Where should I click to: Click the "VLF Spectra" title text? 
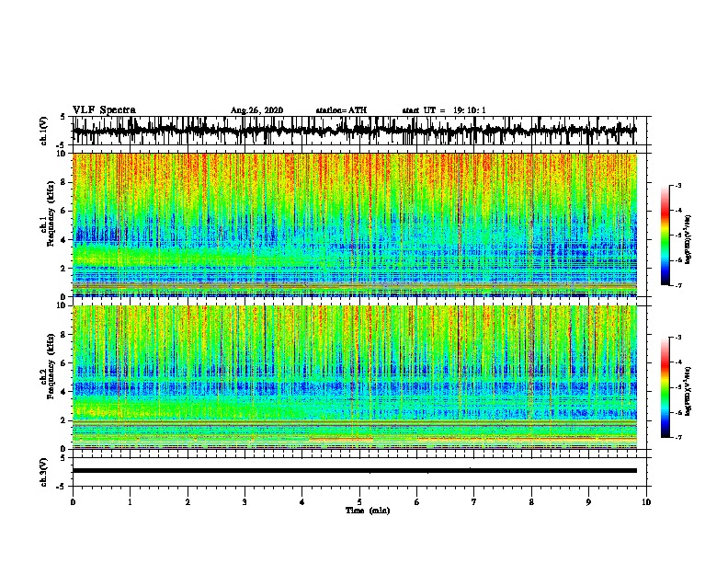coord(104,110)
